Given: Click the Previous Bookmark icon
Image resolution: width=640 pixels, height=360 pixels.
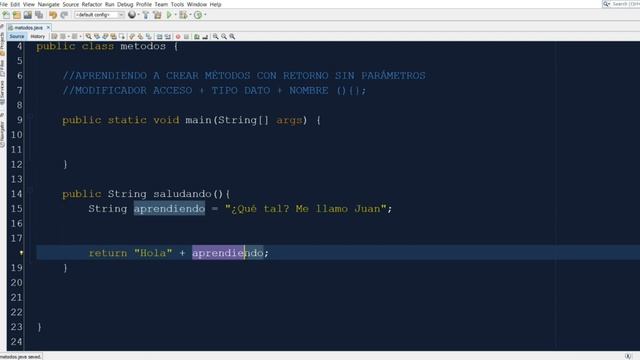Looking at the screenshot, I should [131, 37].
